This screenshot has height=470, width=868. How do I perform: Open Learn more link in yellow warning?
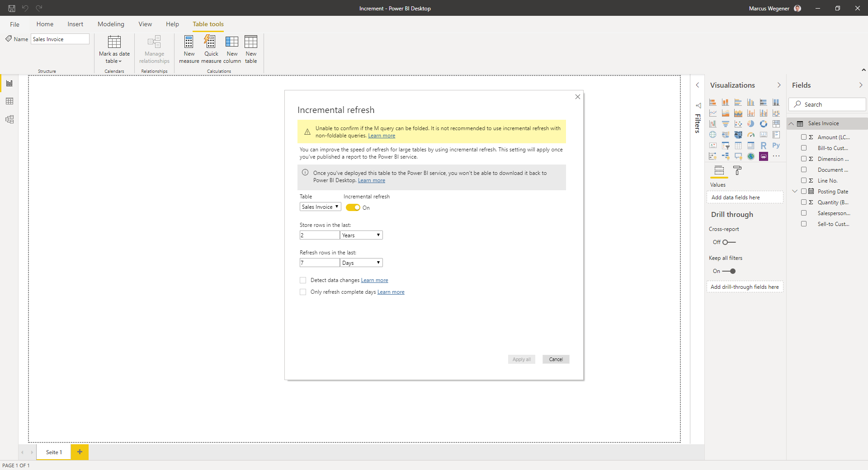click(382, 136)
